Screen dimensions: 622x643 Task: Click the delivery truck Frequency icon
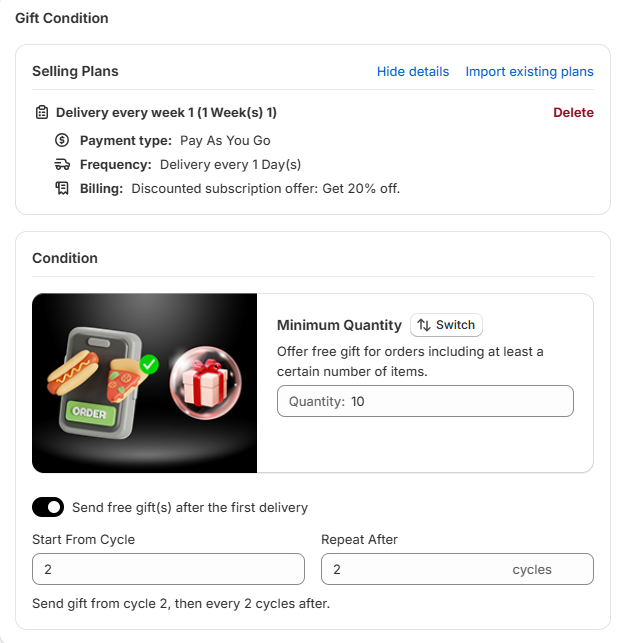click(x=62, y=164)
